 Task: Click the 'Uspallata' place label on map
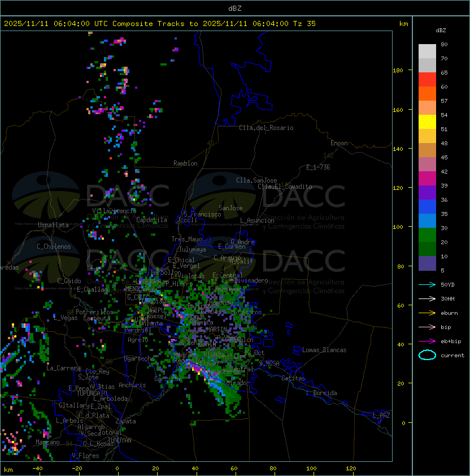click(x=53, y=225)
